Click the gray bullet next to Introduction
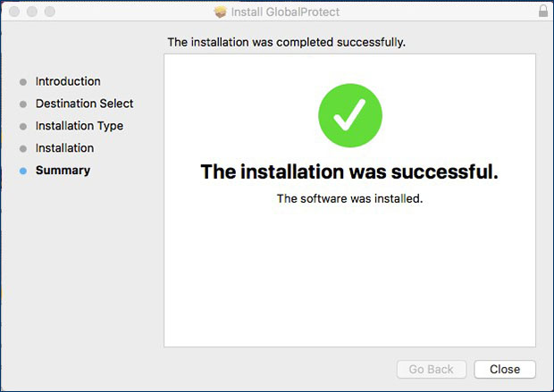This screenshot has width=554, height=392. coord(23,82)
